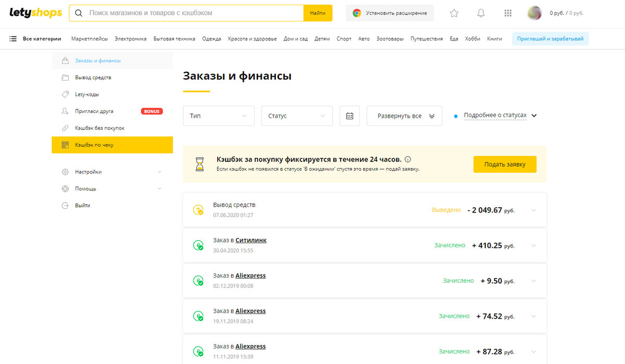Image resolution: width=625 pixels, height=364 pixels.
Task: Click Развернуть все to expand all rows
Action: (x=404, y=116)
